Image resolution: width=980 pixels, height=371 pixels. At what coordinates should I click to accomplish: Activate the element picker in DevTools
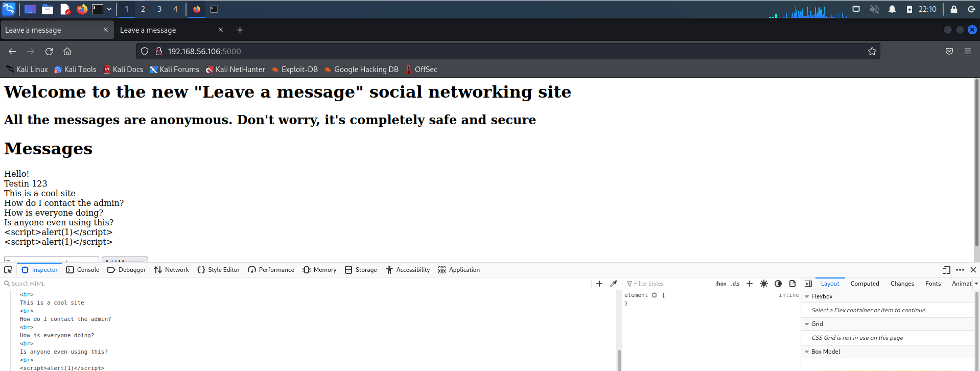click(8, 270)
